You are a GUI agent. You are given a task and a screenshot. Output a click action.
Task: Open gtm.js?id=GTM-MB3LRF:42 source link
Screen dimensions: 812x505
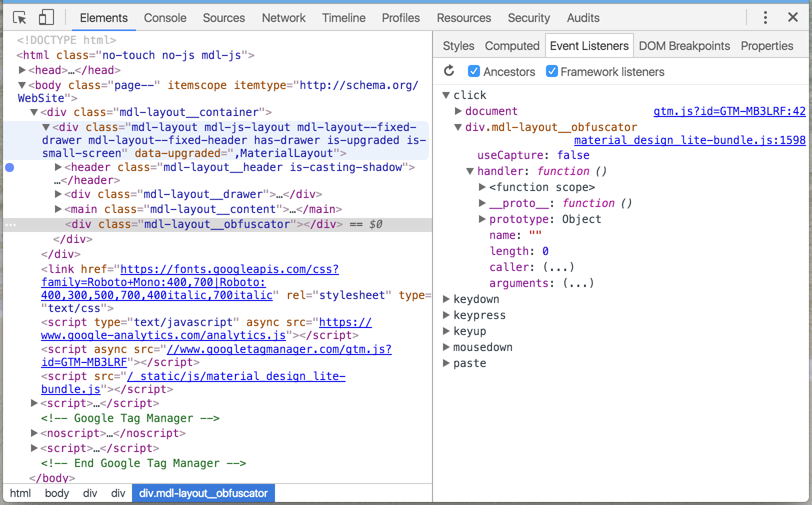pyautogui.click(x=729, y=111)
